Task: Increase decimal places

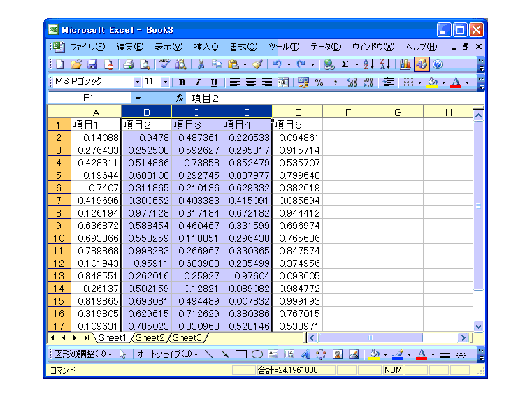Action: pos(351,82)
